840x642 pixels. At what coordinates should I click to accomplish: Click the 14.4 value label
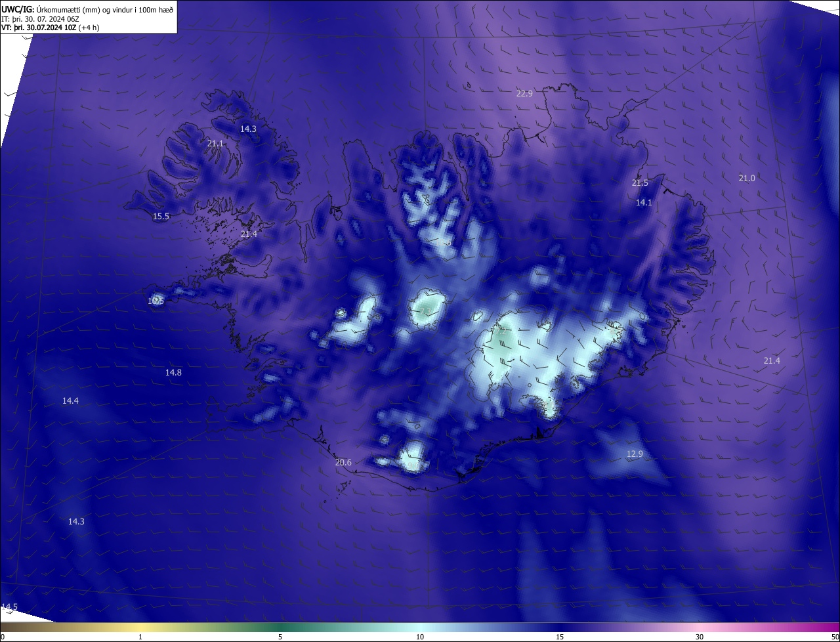point(70,401)
